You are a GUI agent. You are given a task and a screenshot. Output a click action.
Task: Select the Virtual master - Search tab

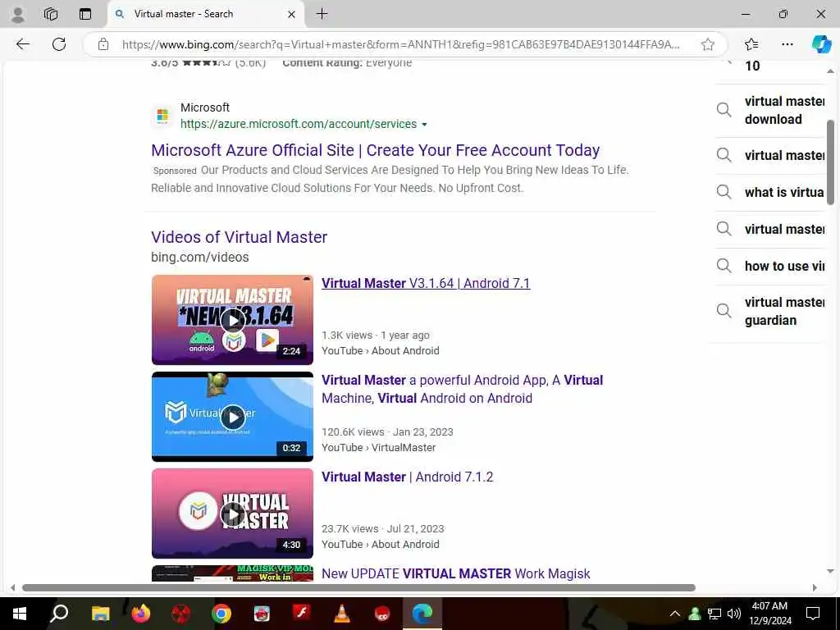[x=206, y=15]
